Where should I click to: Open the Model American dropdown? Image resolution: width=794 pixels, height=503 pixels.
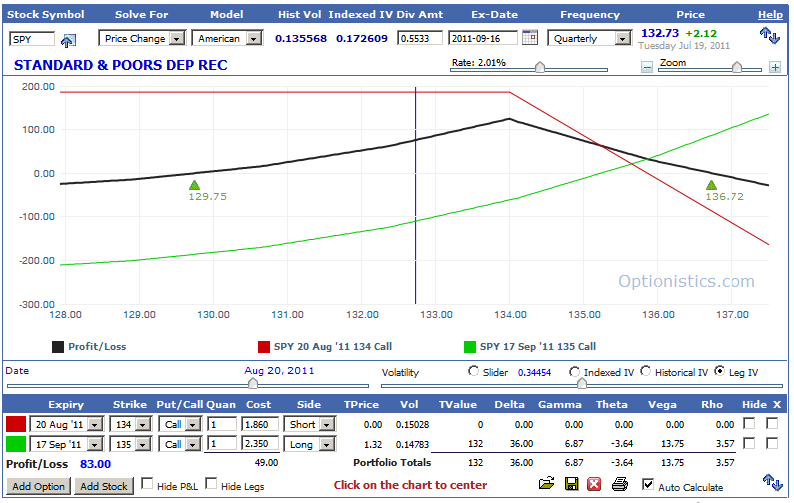coord(227,38)
